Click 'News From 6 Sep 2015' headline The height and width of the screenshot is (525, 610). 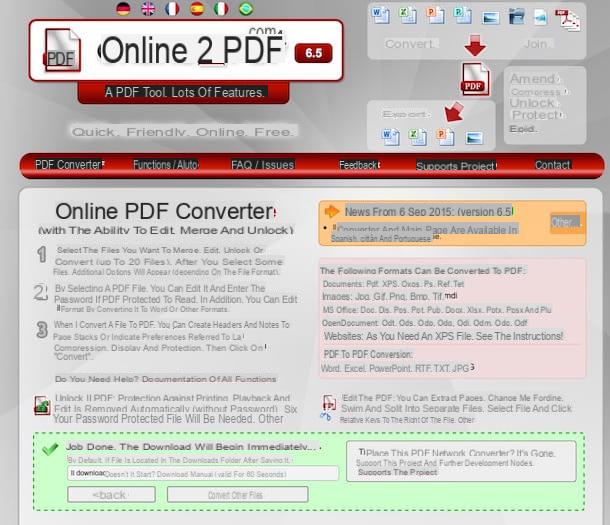[x=428, y=212]
